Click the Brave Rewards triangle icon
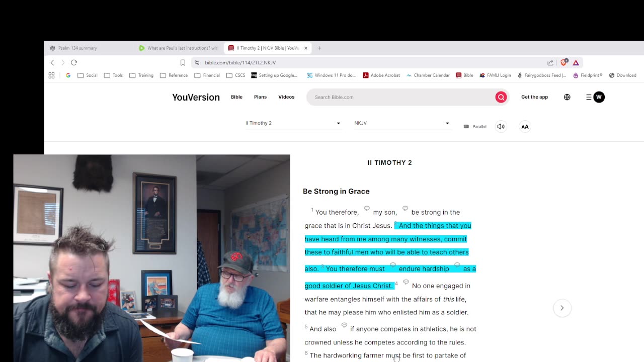Image resolution: width=644 pixels, height=362 pixels. point(576,62)
